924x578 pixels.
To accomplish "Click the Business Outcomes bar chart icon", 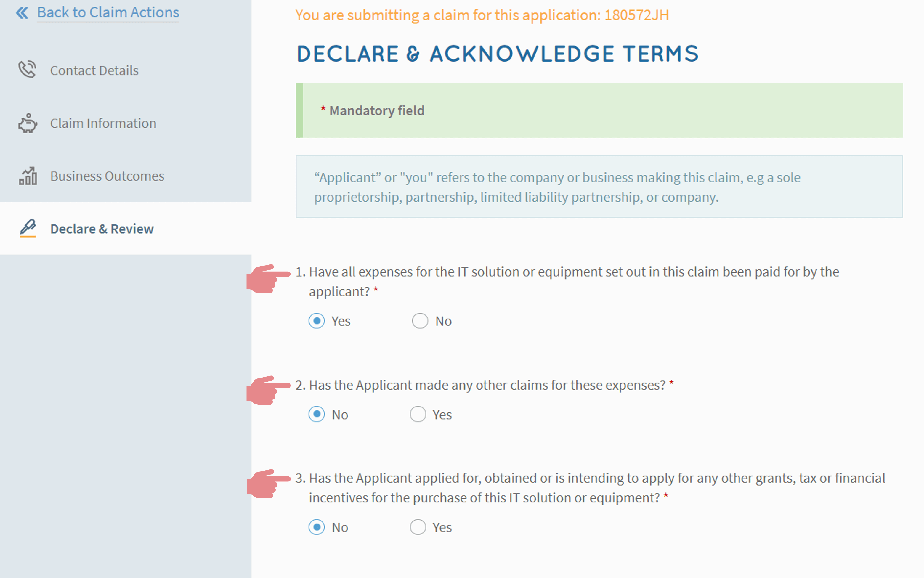I will pyautogui.click(x=28, y=176).
